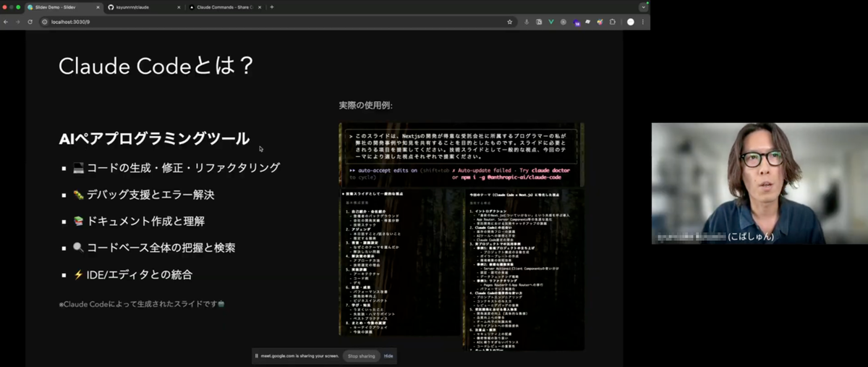Go back with the browser back arrow
Screen dimensions: 868x367
tap(7, 22)
